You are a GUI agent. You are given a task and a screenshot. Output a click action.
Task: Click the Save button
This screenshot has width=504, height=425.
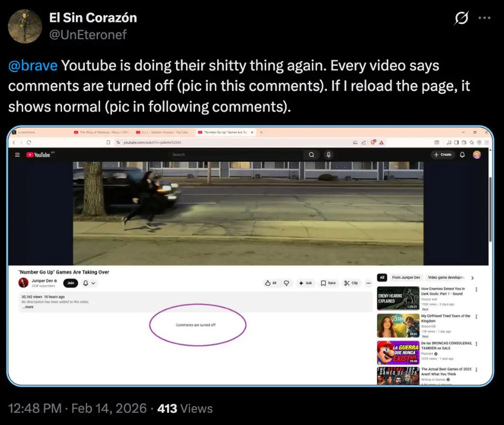tap(328, 283)
